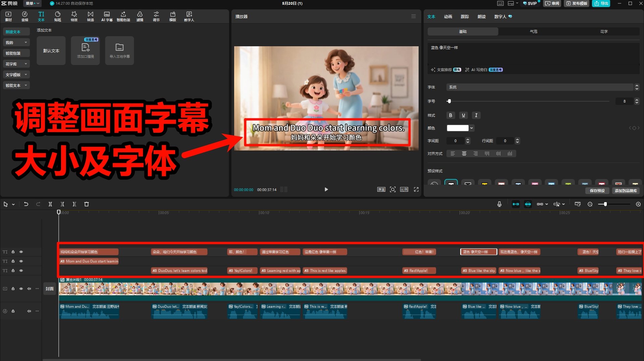Lock the main video track
The image size is (644, 361).
tap(13, 289)
